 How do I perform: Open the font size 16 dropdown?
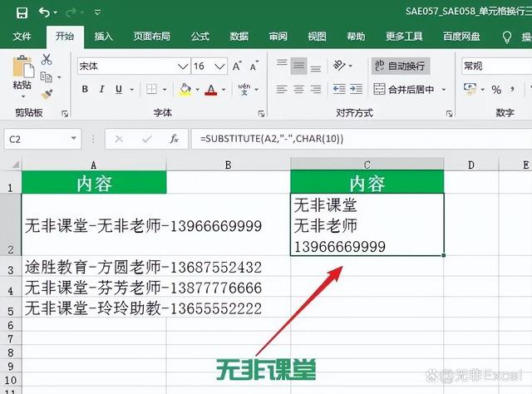point(219,66)
